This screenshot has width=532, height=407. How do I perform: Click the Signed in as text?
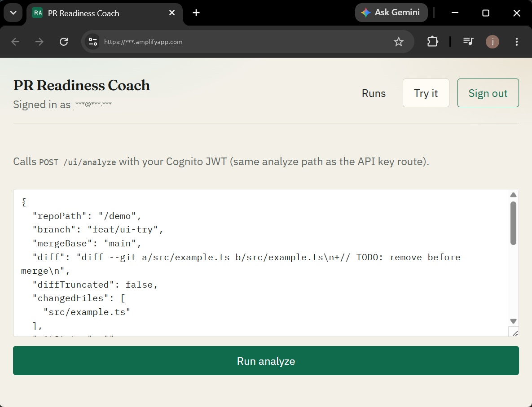click(x=42, y=105)
